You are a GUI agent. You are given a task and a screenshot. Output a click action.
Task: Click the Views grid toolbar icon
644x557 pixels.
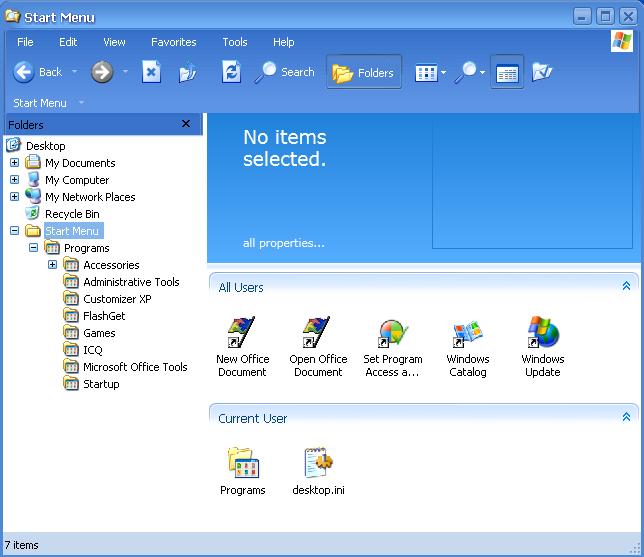point(426,73)
